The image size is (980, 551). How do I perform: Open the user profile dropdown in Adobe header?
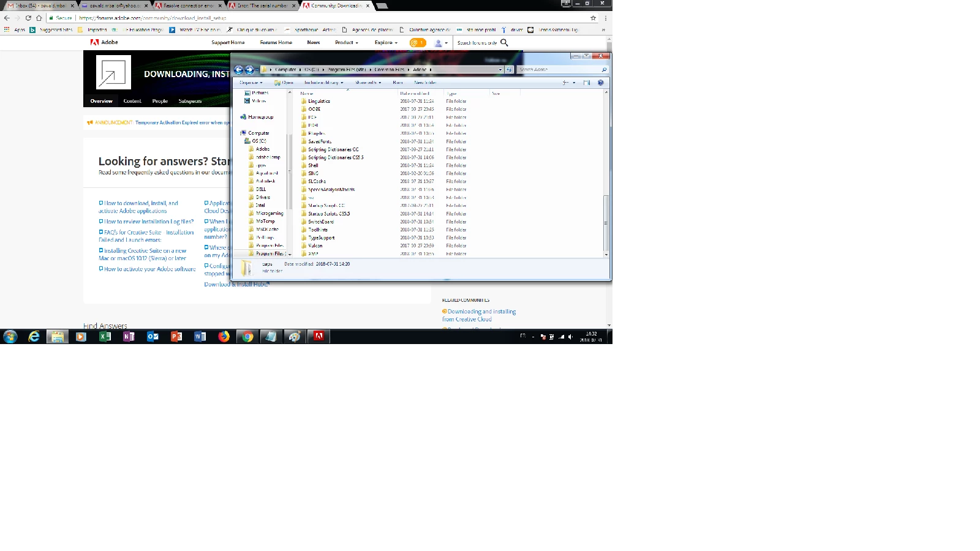[x=441, y=43]
